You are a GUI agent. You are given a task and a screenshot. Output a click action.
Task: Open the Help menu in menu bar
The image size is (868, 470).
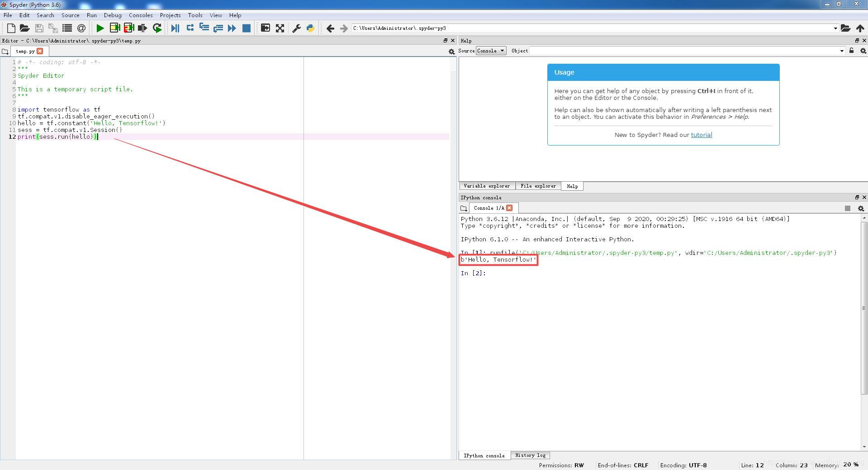tap(235, 15)
